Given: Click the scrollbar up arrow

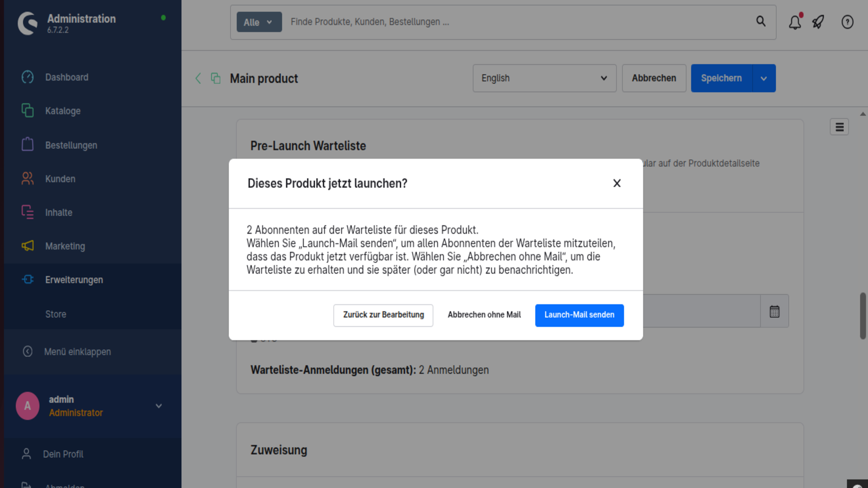Looking at the screenshot, I should coord(863,114).
